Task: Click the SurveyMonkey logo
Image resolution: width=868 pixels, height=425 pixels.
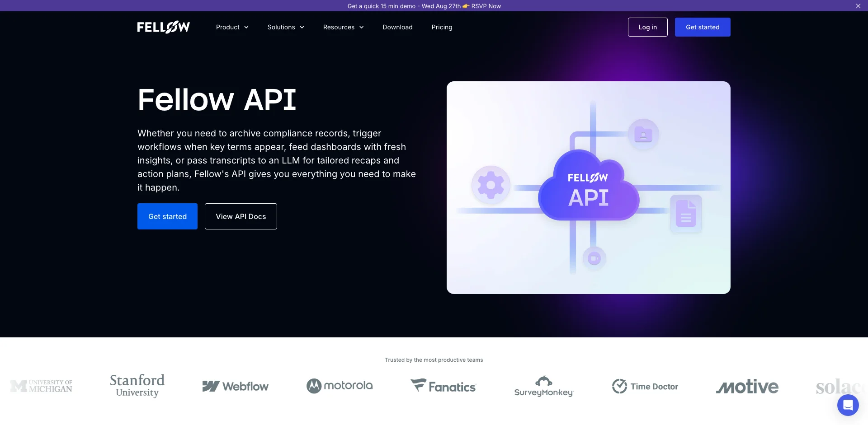Action: tap(544, 386)
